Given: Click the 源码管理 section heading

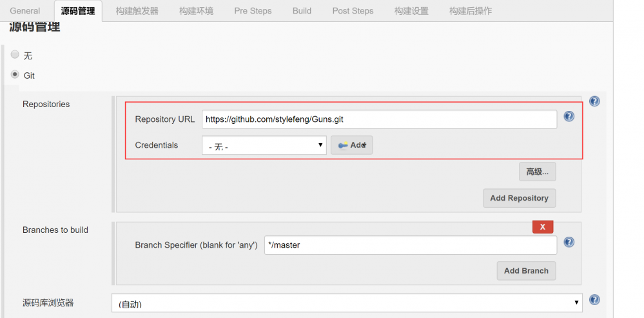Looking at the screenshot, I should click(x=35, y=27).
